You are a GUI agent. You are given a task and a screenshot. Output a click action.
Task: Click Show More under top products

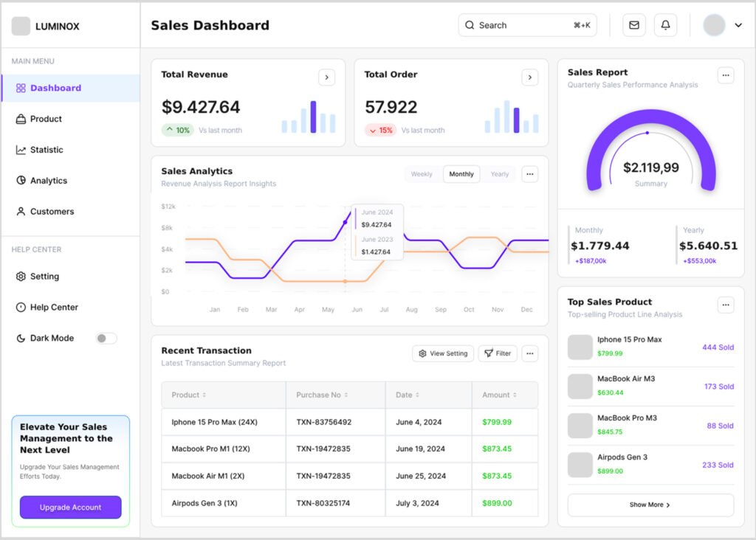650,505
